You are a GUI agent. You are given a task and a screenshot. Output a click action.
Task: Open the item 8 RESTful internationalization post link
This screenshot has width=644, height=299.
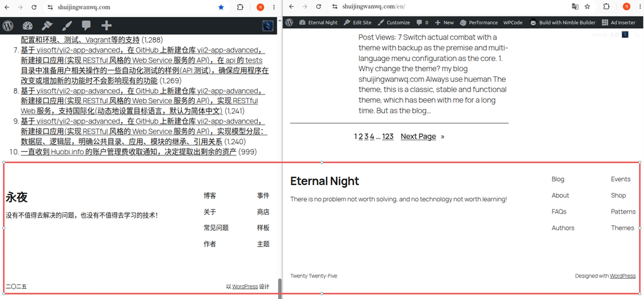tap(143, 101)
